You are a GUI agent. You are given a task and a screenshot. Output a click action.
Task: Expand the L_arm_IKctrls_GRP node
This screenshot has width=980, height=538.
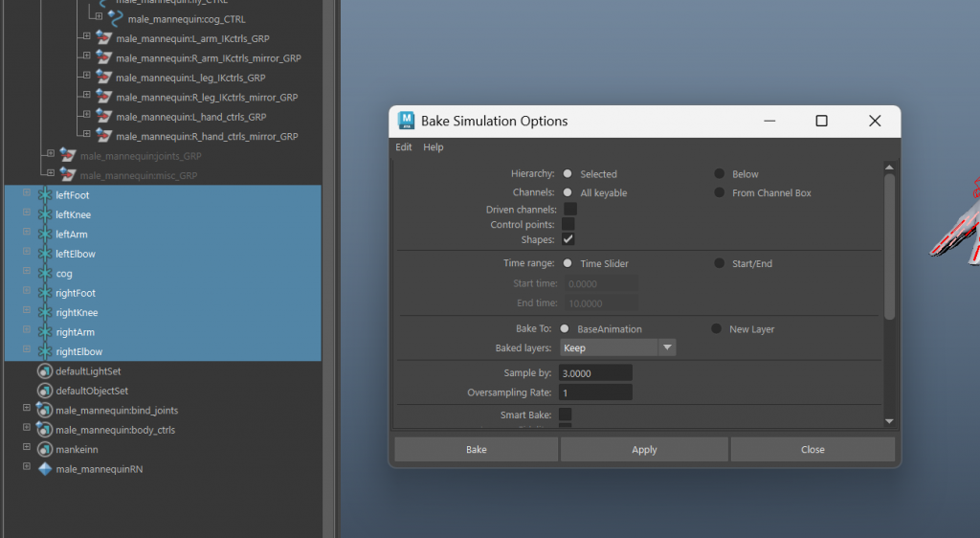(86, 35)
